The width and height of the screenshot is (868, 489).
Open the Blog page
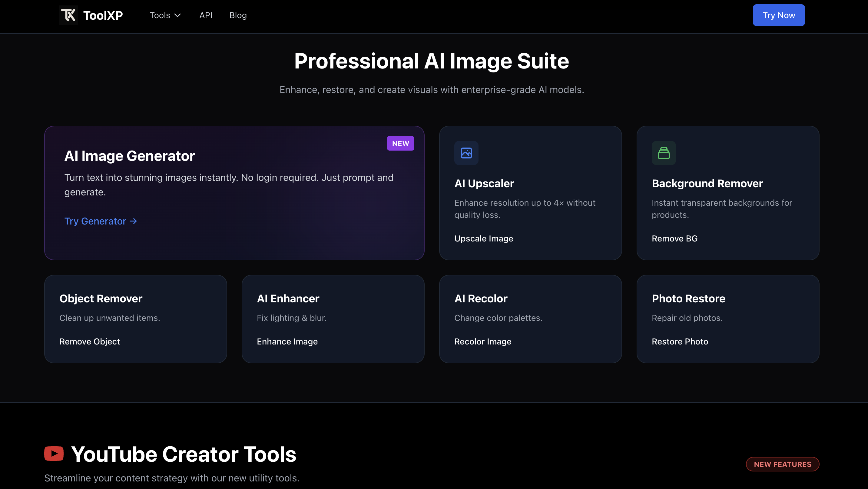point(237,15)
